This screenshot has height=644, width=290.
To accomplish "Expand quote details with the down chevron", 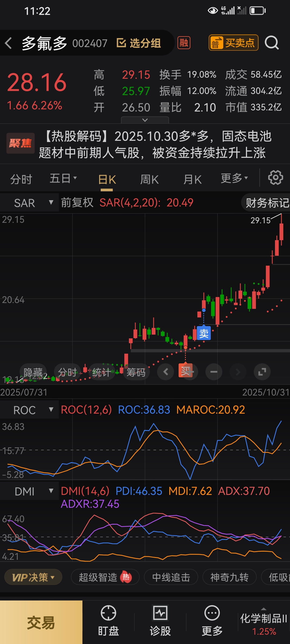I will [145, 120].
